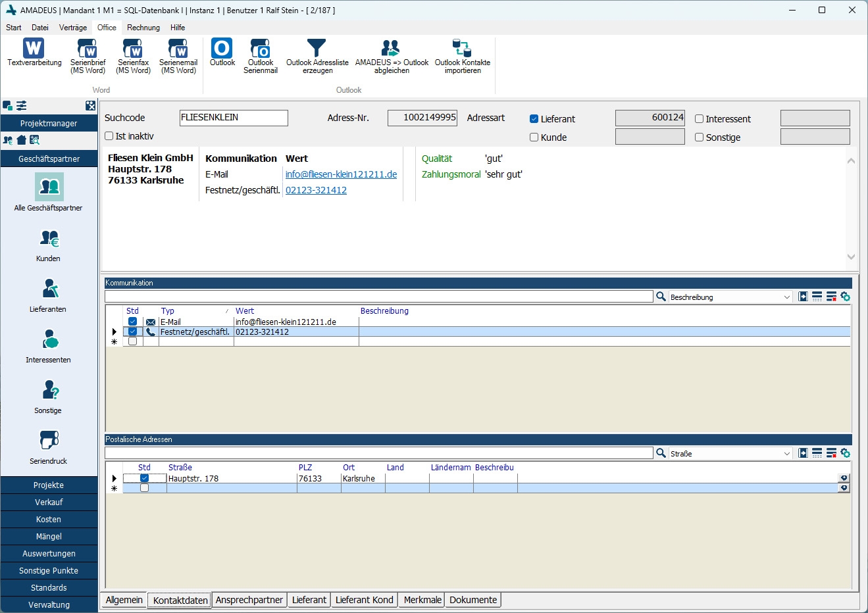Expand the Beschreibung filter dropdown
The image size is (868, 613).
(x=786, y=297)
